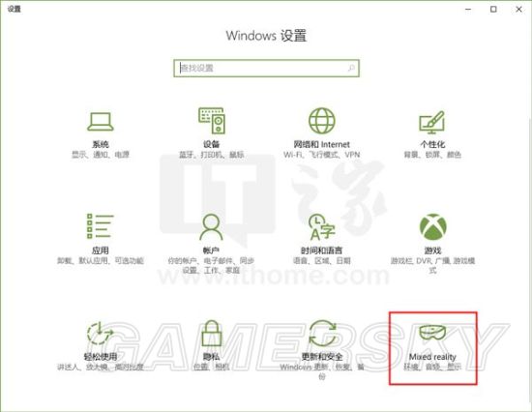The width and height of the screenshot is (532, 412).
Task: Click the 更新和安全 text label
Action: pos(322,357)
